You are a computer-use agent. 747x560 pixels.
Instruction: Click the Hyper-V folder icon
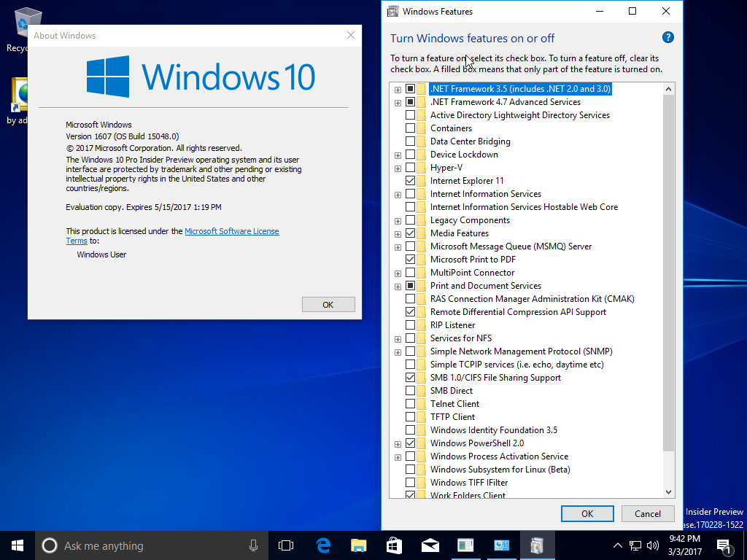tap(421, 168)
